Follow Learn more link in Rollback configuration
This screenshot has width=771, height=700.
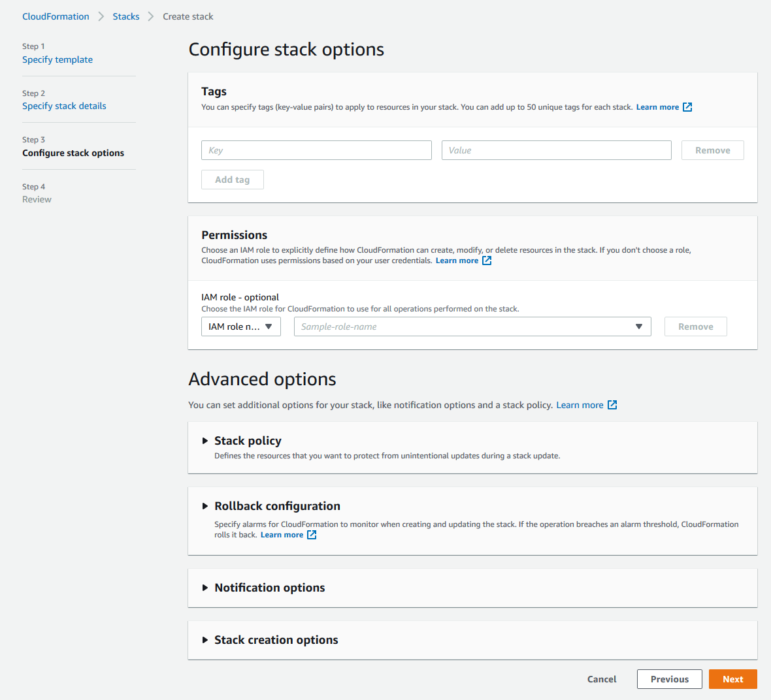[x=282, y=535]
